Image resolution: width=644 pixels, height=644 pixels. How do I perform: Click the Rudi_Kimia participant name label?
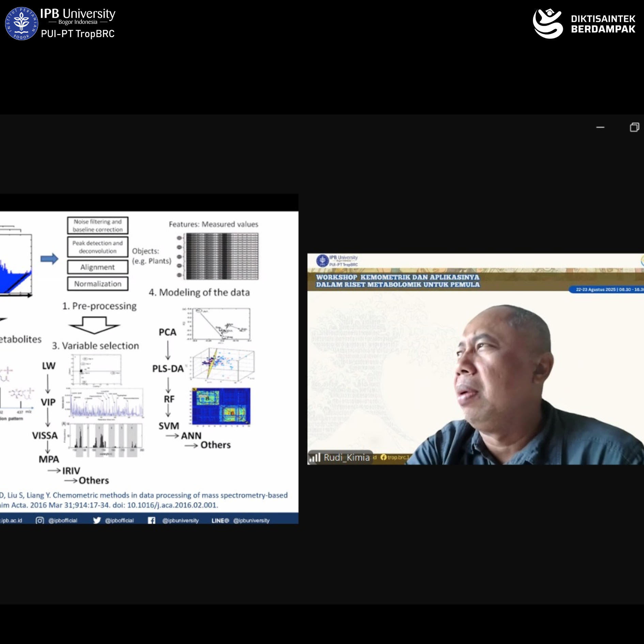coord(346,457)
